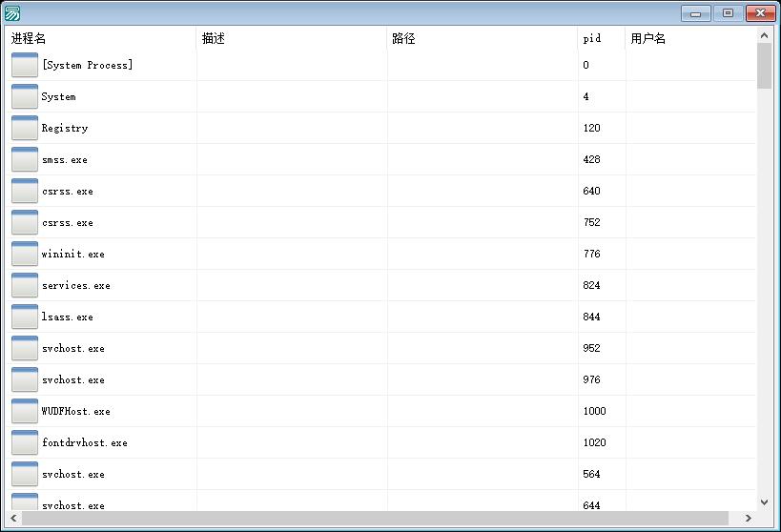The image size is (781, 532).
Task: Click pid value 976
Action: (592, 379)
